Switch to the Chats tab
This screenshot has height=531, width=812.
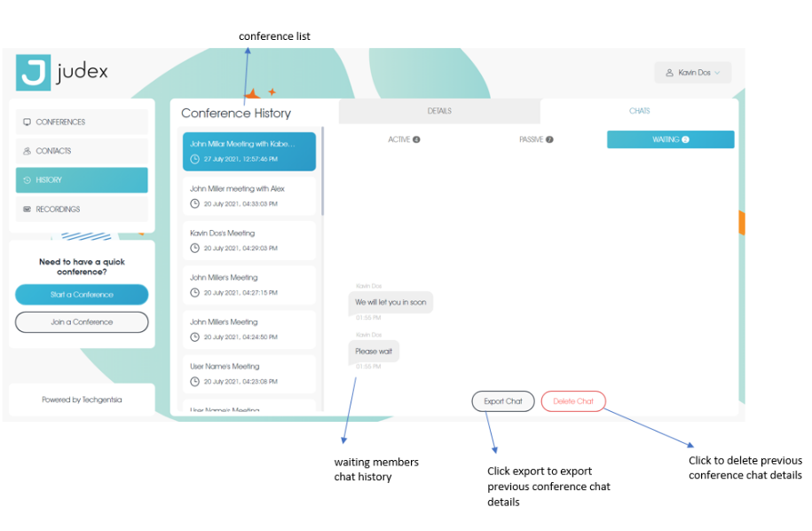tap(639, 111)
